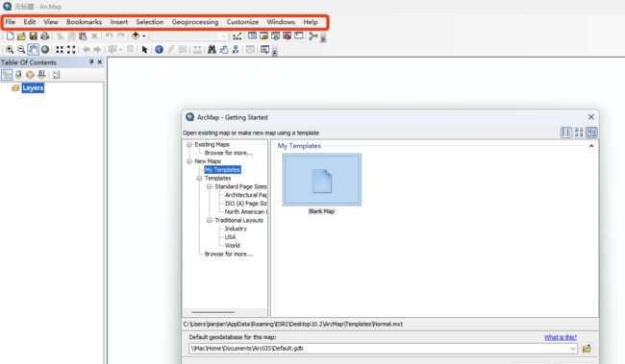Open the Editor Toolbar icon
The image size is (625, 364).
237,36
